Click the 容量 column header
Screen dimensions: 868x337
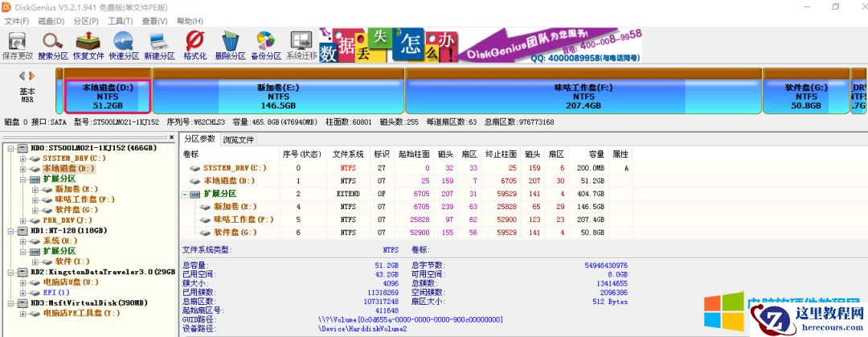589,154
